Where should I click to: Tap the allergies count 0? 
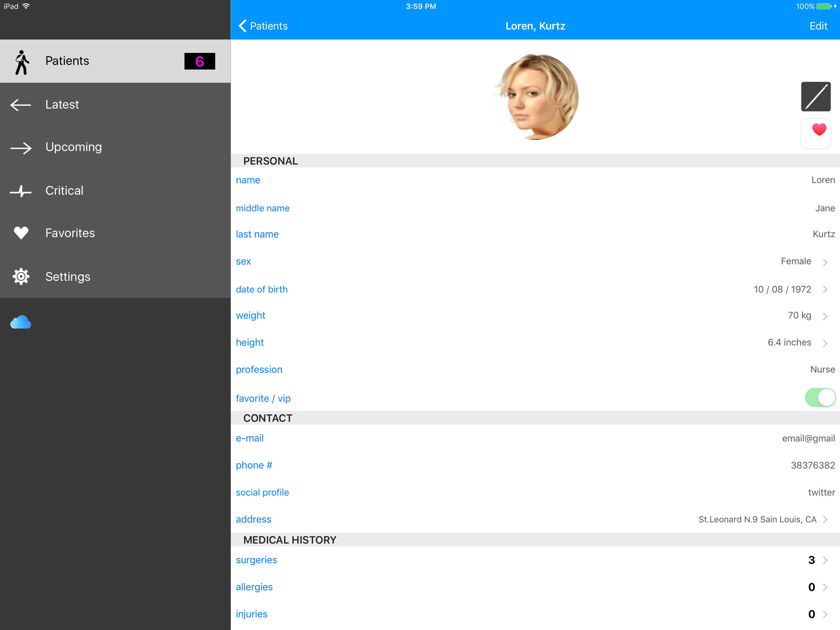tap(811, 587)
